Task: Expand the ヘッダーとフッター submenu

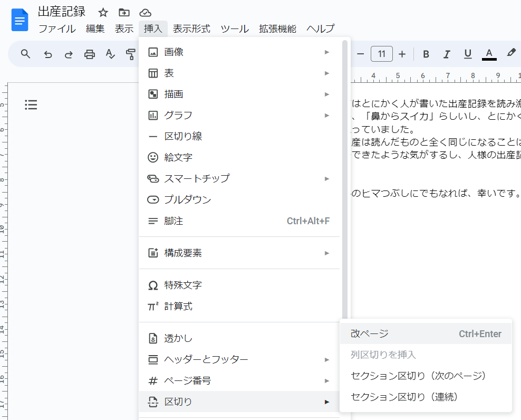Action: pyautogui.click(x=239, y=359)
